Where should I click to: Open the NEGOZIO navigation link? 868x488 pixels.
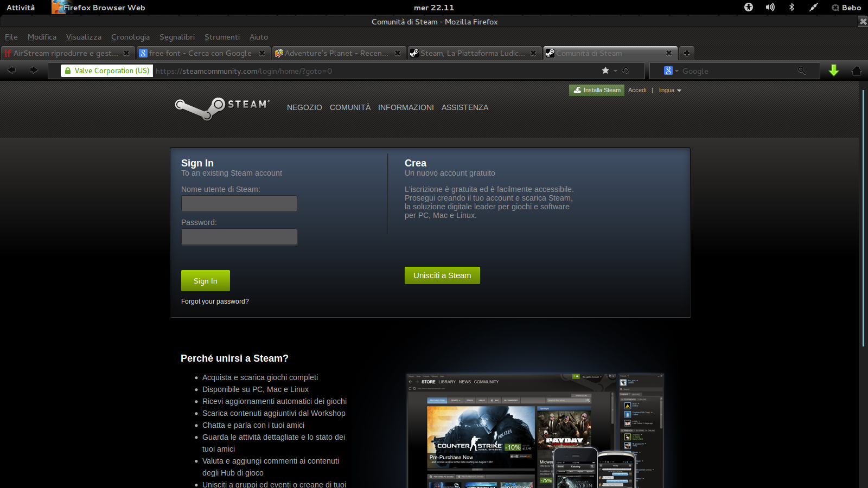304,107
